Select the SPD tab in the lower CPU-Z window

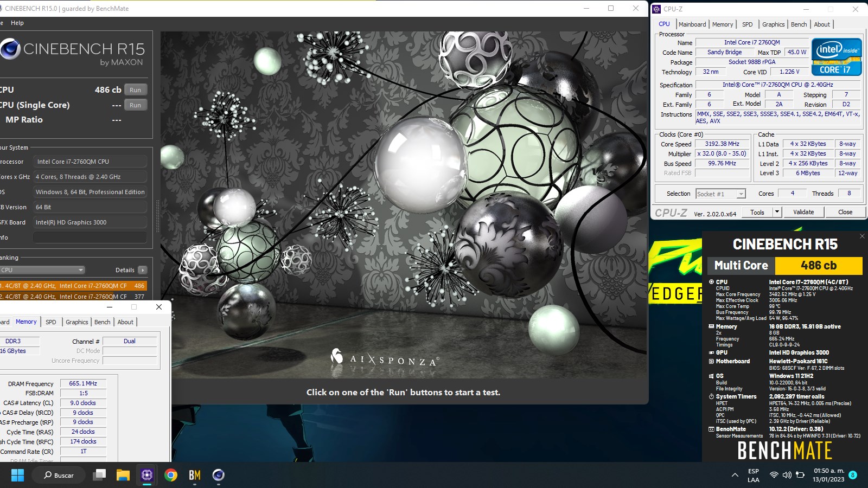[50, 322]
